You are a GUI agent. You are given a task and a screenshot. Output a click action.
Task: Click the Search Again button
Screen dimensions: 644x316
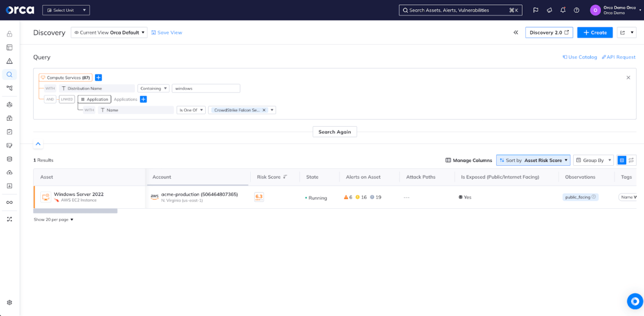(335, 132)
